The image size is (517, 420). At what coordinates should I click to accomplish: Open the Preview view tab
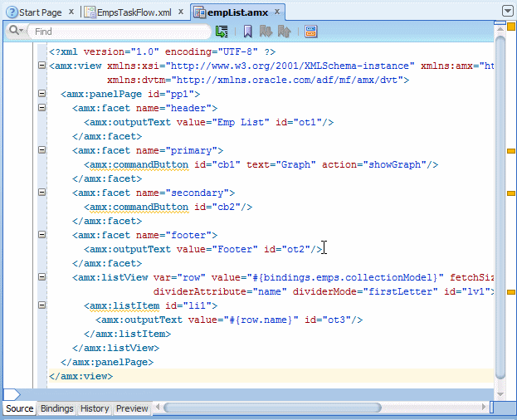click(132, 408)
